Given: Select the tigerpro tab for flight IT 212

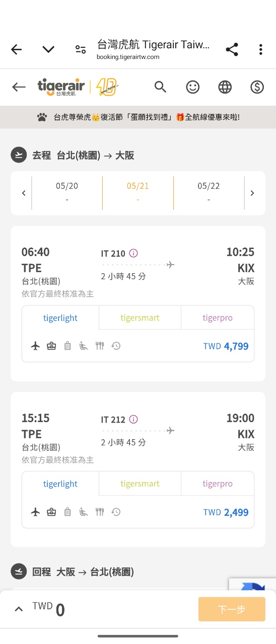Looking at the screenshot, I should pyautogui.click(x=218, y=484).
